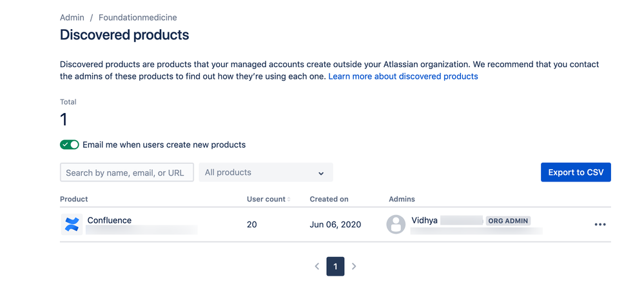The width and height of the screenshot is (644, 288).
Task: Click the admin name Vidhya
Action: pos(425,220)
